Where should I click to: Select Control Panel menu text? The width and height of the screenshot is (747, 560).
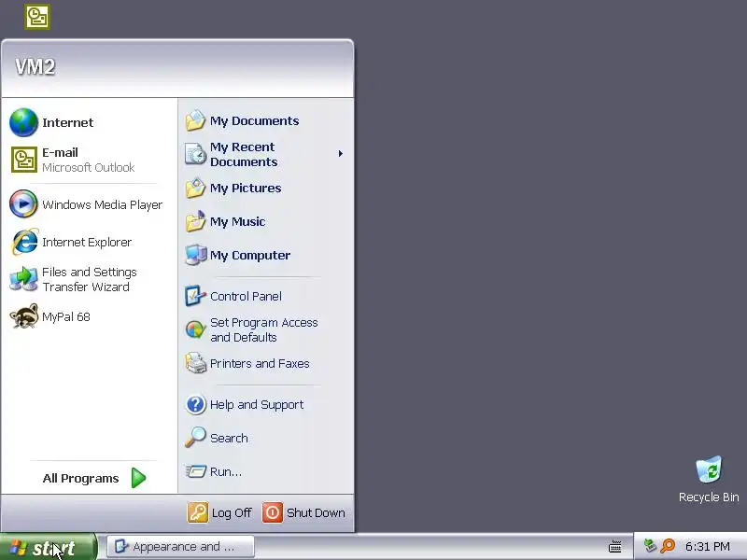pos(246,296)
